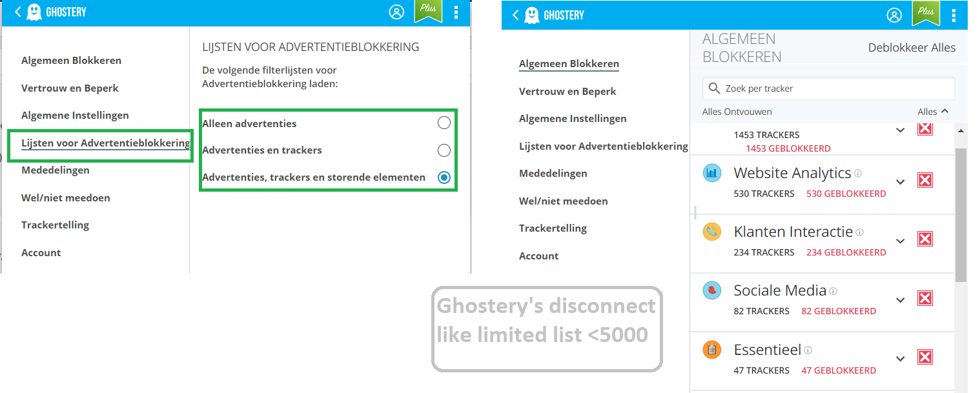Click the Sociale Media category icon
This screenshot has width=980, height=393.
point(711,291)
